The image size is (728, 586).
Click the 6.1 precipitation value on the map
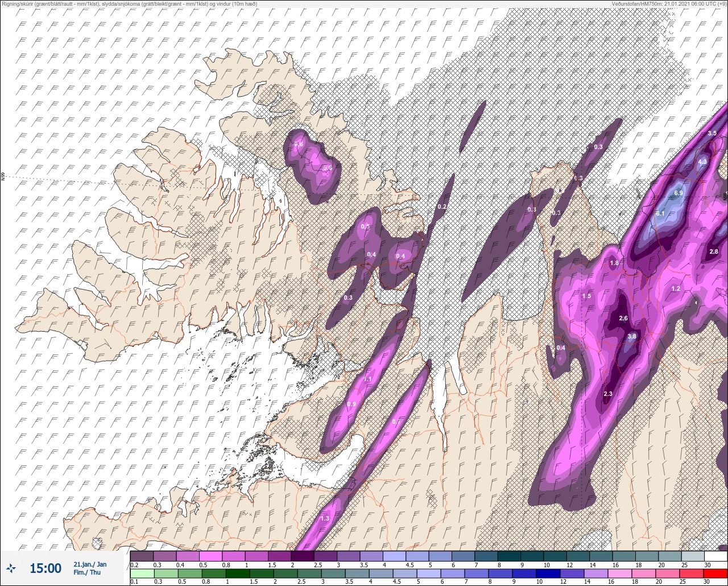click(660, 213)
